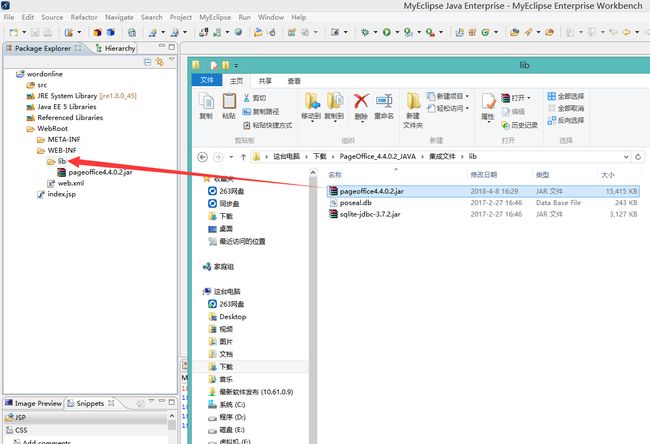The height and width of the screenshot is (444, 650).
Task: Click the Cut (剪切) scissors icon
Action: click(x=247, y=98)
